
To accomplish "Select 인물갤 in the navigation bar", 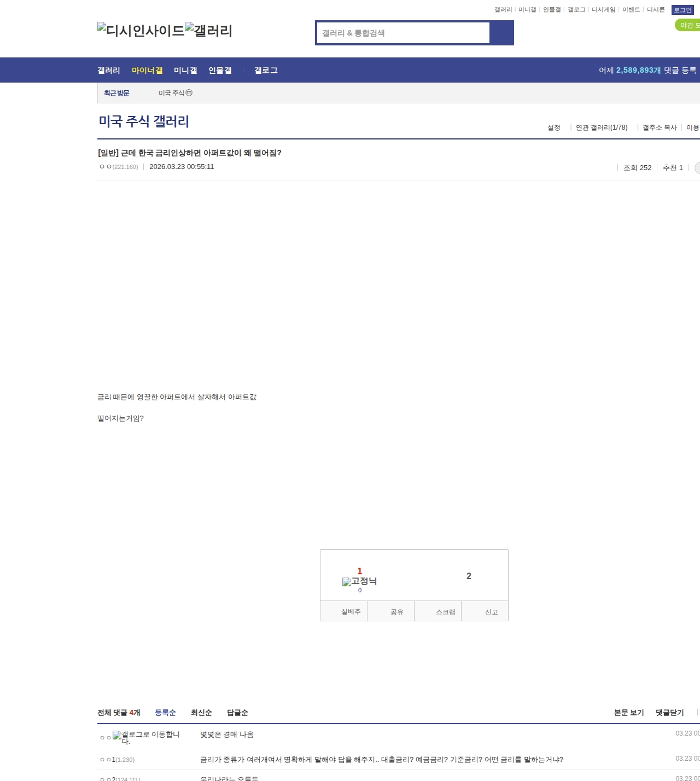I will 220,70.
